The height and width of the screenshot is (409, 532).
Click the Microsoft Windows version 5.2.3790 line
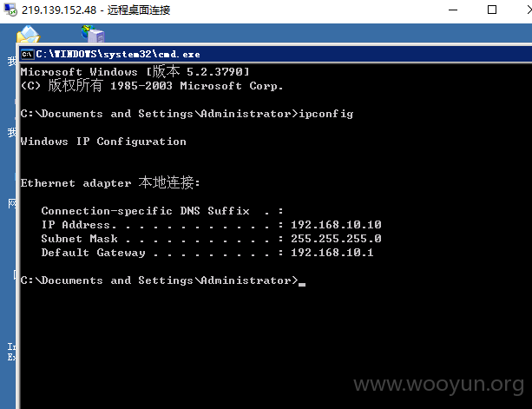135,71
